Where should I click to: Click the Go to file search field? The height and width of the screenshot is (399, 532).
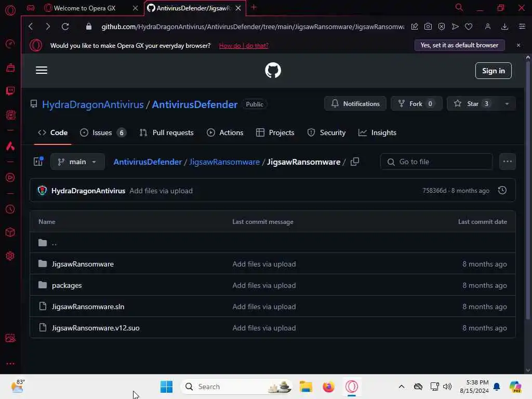point(436,162)
